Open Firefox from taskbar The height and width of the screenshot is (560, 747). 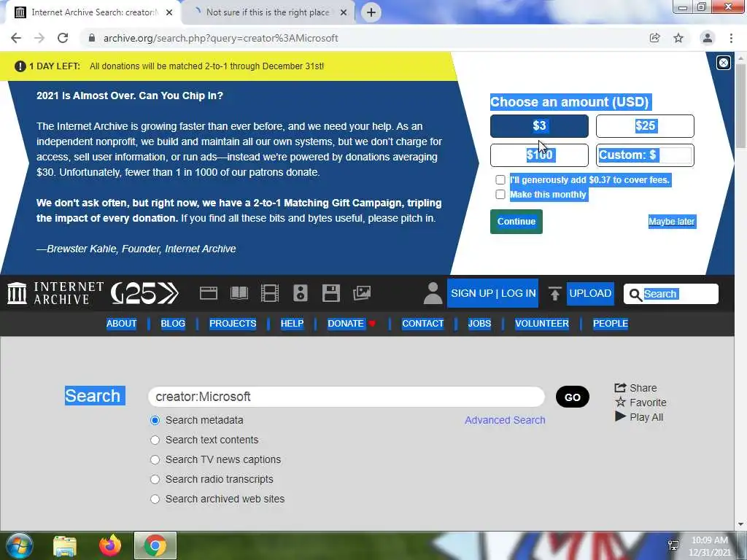[110, 545]
